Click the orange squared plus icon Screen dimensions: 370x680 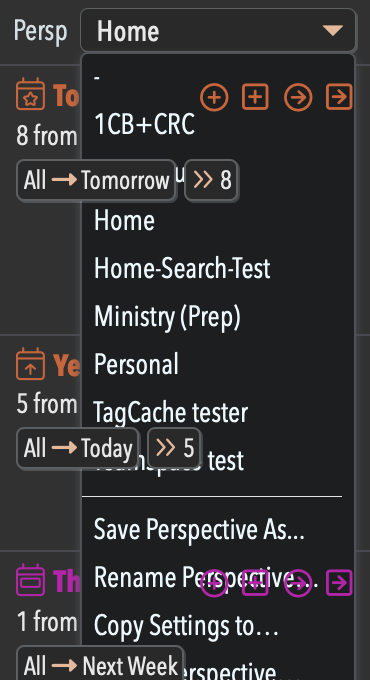point(255,97)
